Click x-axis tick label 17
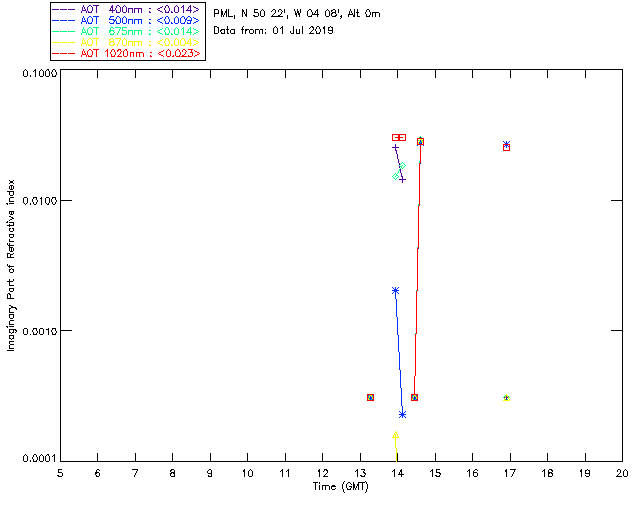The height and width of the screenshot is (512, 640). pos(510,474)
